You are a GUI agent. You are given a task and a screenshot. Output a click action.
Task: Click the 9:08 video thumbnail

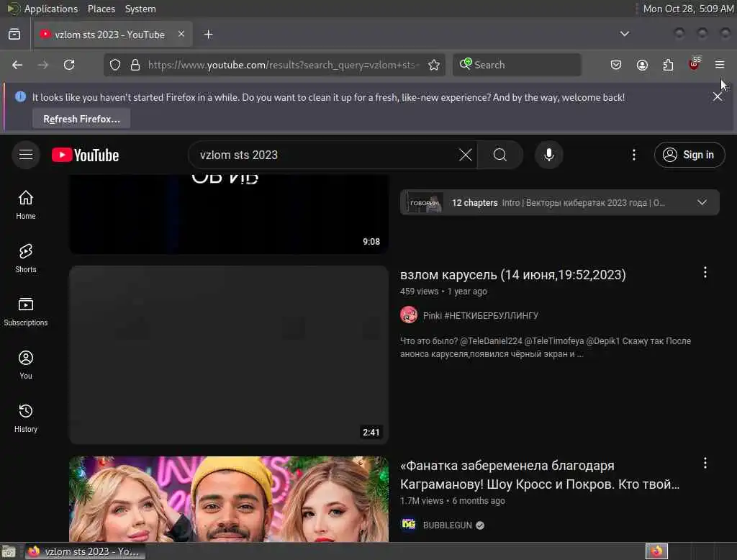tap(229, 214)
